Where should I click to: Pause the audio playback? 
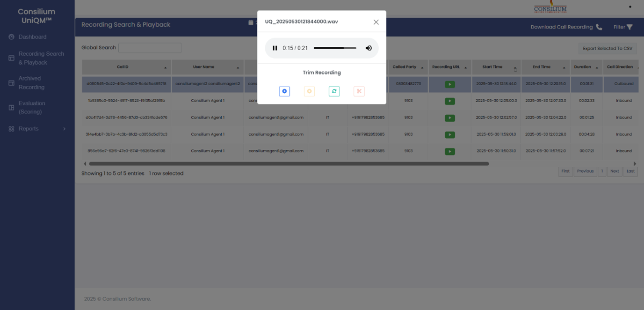pyautogui.click(x=275, y=48)
